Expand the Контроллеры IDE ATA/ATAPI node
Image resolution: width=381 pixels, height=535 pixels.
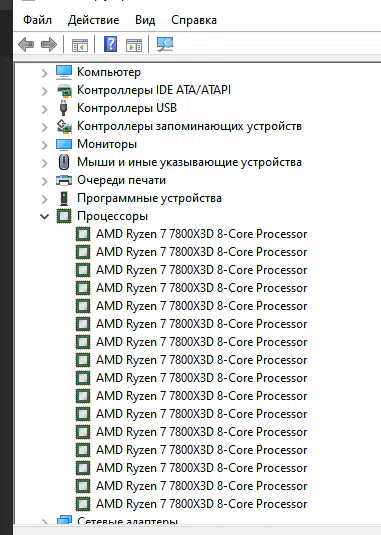[x=44, y=91]
